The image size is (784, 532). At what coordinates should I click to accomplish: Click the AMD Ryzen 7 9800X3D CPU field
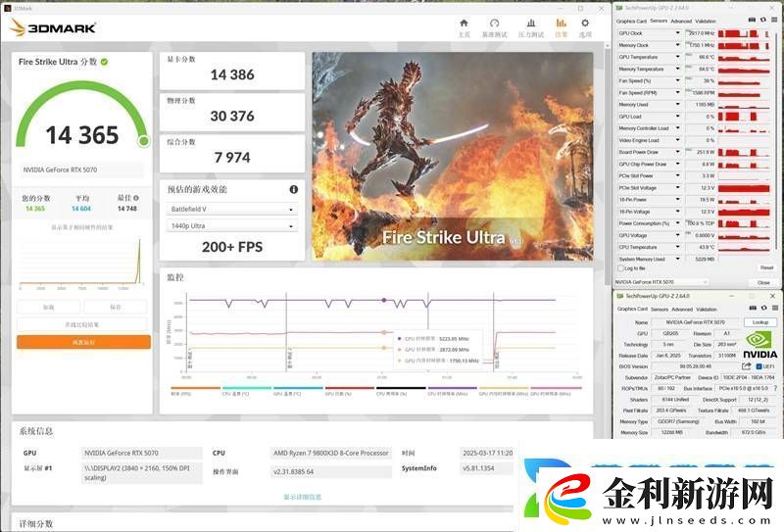[x=330, y=453]
